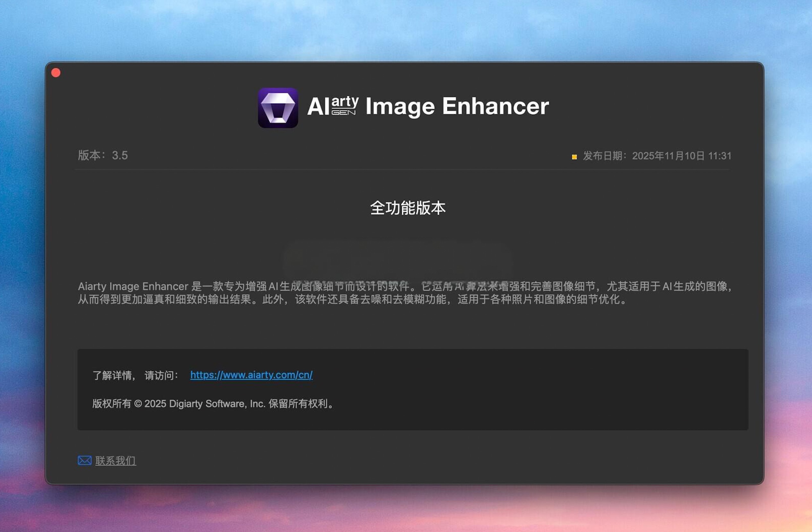Open the 联系我们 contact link
The image size is (812, 532).
pos(116,461)
